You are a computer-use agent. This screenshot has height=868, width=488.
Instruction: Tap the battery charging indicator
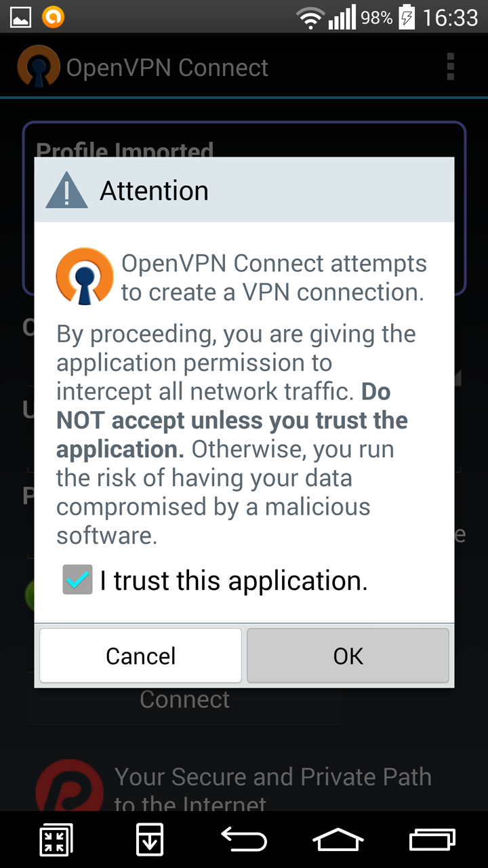coord(407,17)
